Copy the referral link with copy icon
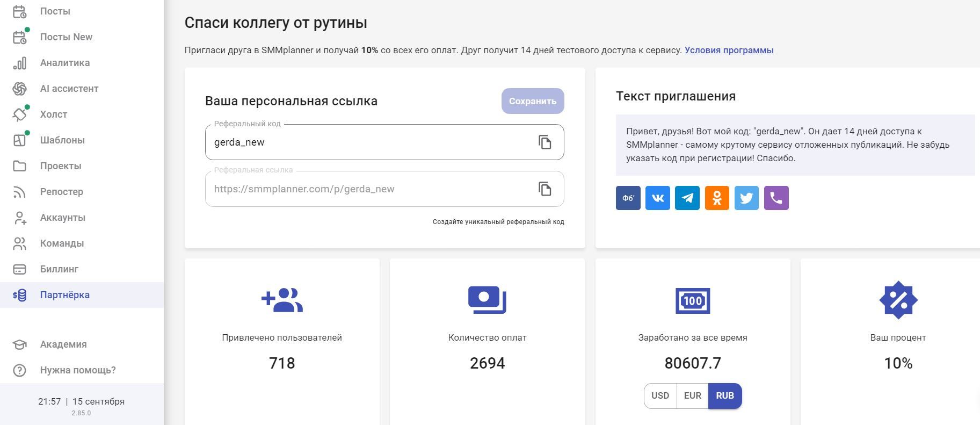 545,189
